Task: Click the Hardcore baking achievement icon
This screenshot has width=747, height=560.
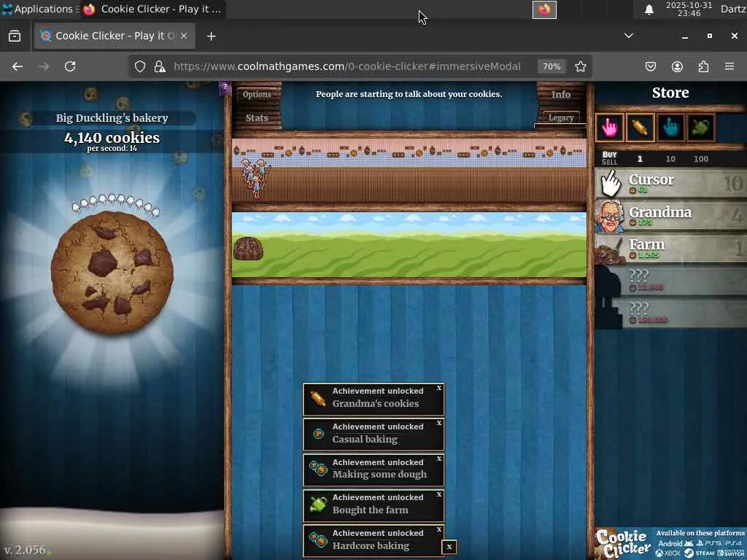Action: (x=318, y=540)
